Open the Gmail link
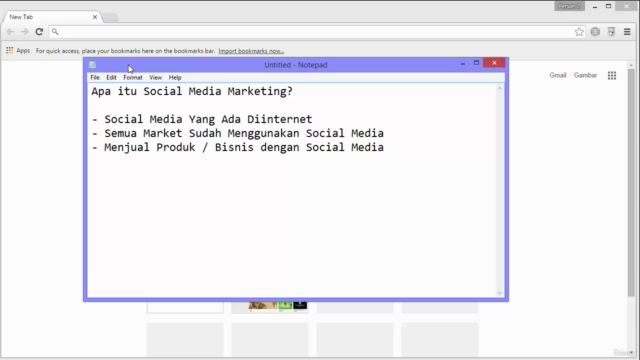640x360 pixels. (x=558, y=76)
